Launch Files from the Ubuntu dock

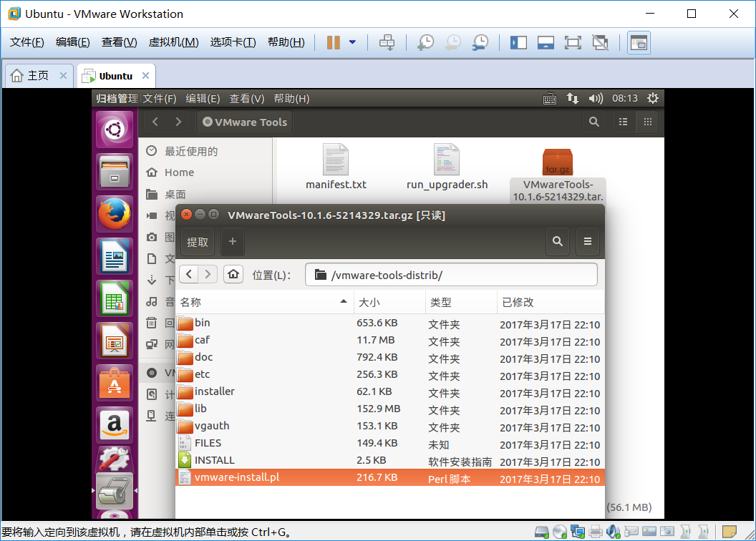click(x=115, y=172)
